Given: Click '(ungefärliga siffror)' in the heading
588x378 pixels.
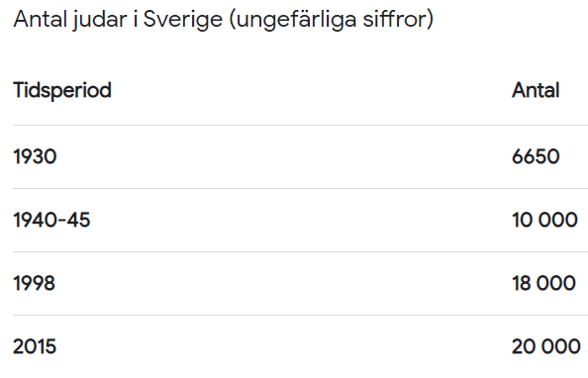Looking at the screenshot, I should [x=332, y=19].
